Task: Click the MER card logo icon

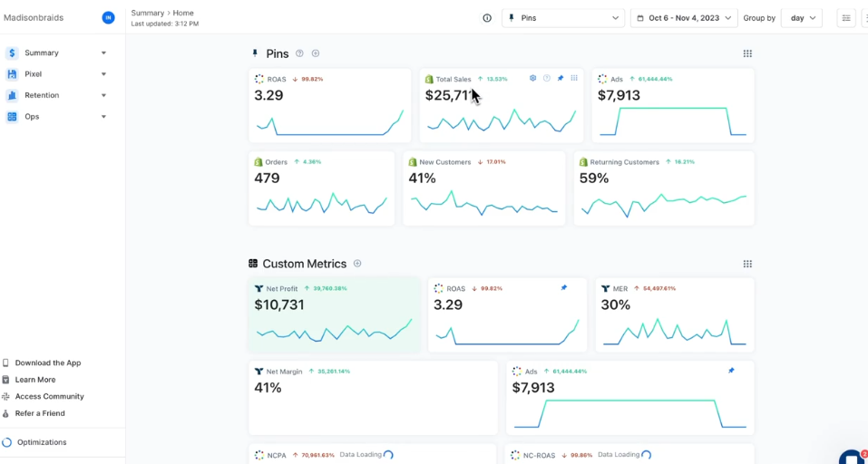Action: [606, 289]
